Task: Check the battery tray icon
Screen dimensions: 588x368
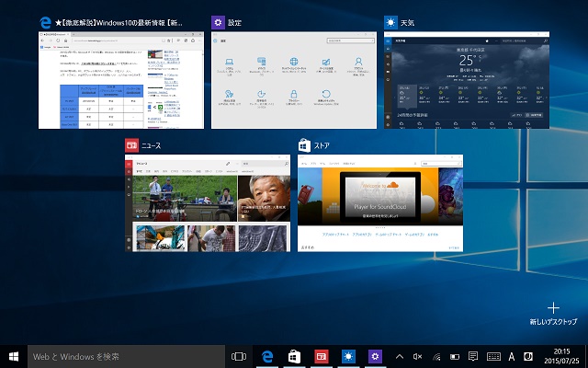Action: 455,356
